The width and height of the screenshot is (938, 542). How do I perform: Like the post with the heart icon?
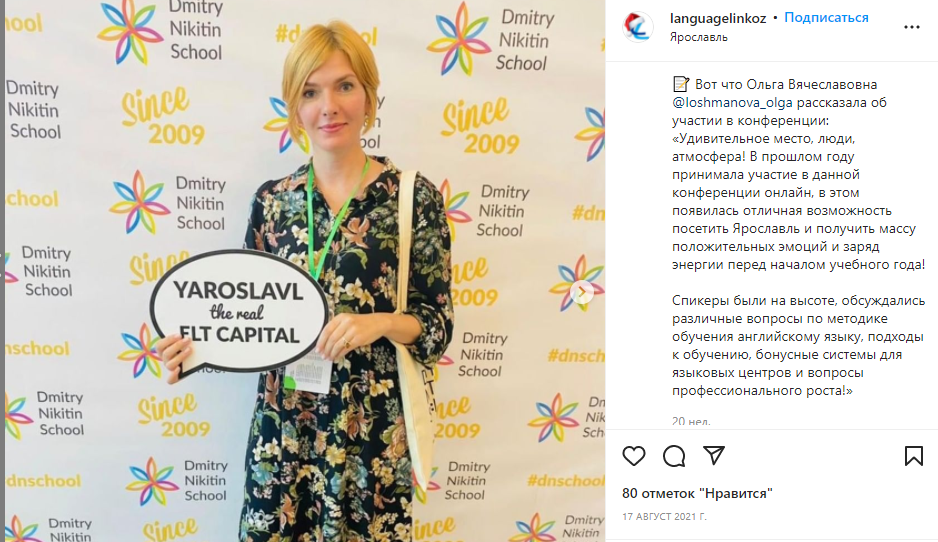coord(634,456)
